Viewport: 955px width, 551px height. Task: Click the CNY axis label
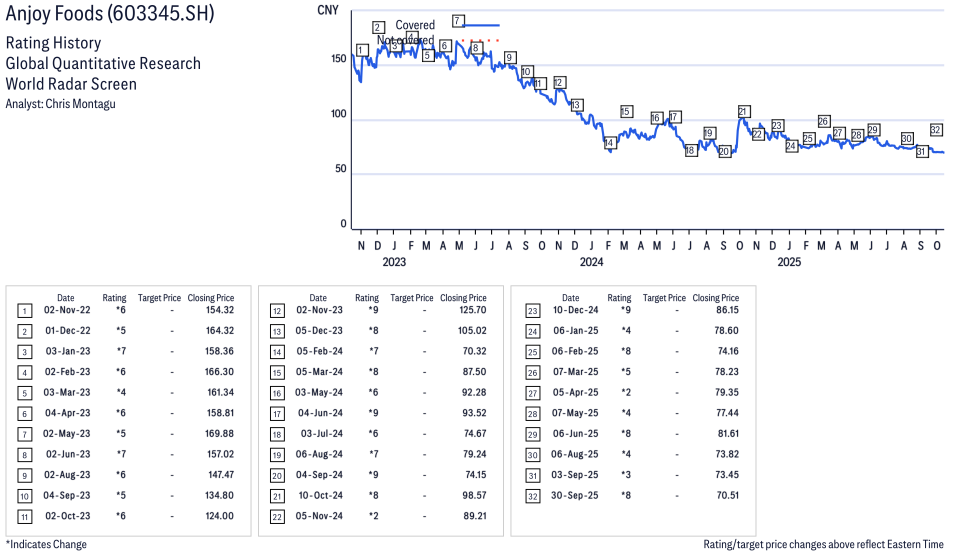(326, 10)
